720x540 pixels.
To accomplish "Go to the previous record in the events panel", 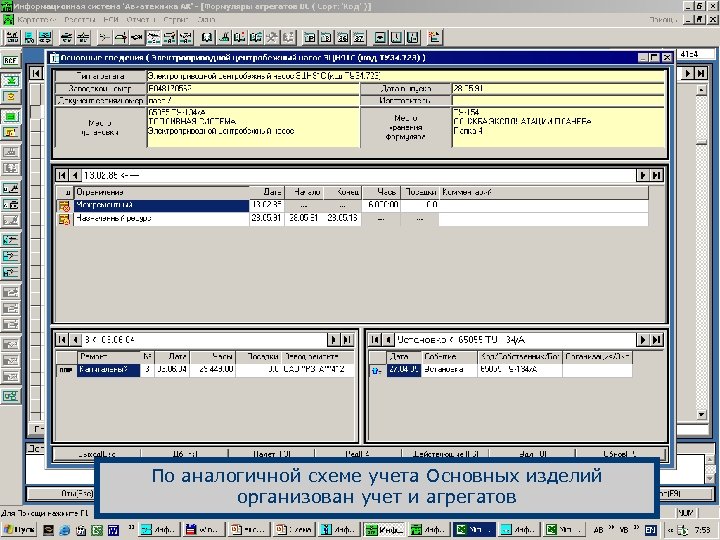I will tap(388, 340).
